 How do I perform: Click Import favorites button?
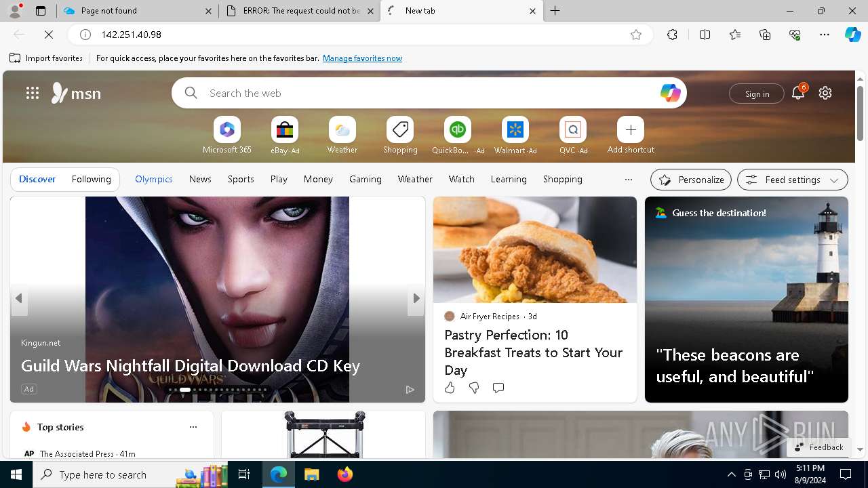[x=46, y=58]
